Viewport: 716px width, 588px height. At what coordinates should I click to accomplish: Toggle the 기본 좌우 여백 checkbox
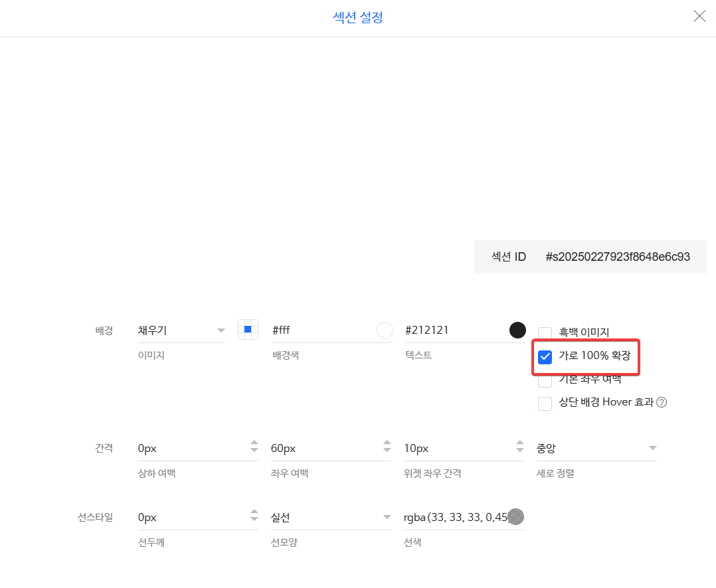(545, 380)
